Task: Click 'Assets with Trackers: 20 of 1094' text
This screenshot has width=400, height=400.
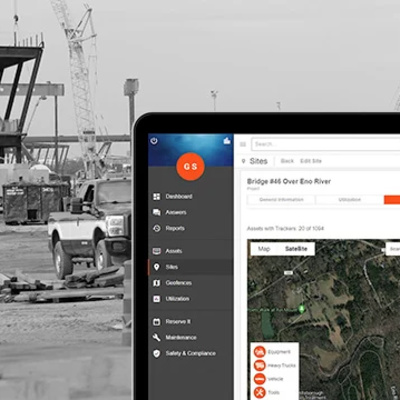Action: (285, 229)
